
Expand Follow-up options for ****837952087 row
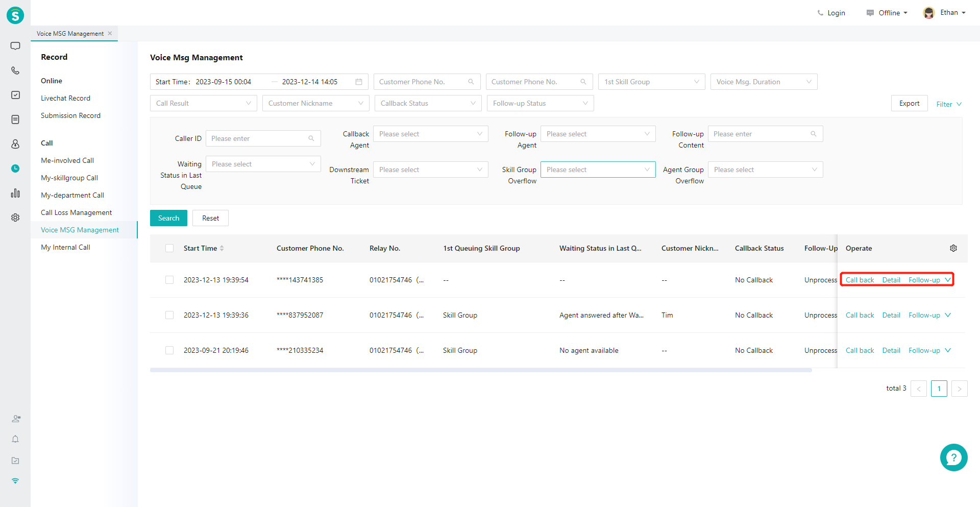[x=948, y=315]
